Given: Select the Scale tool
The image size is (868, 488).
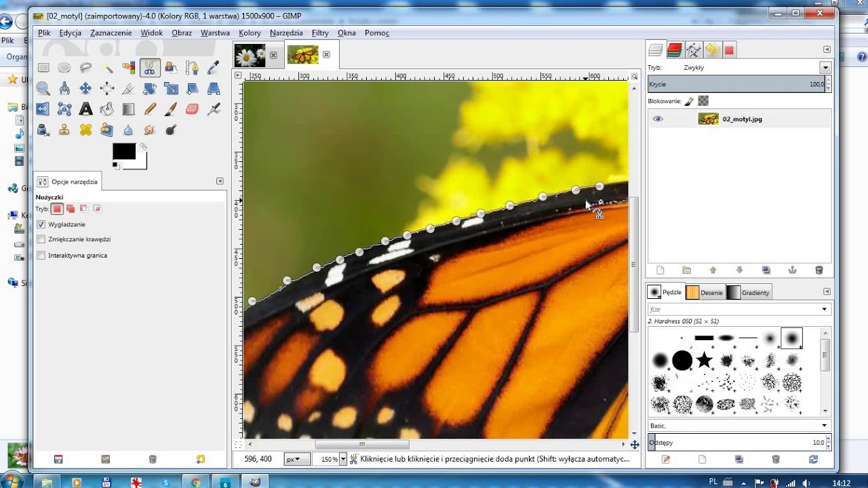Looking at the screenshot, I should [x=171, y=88].
